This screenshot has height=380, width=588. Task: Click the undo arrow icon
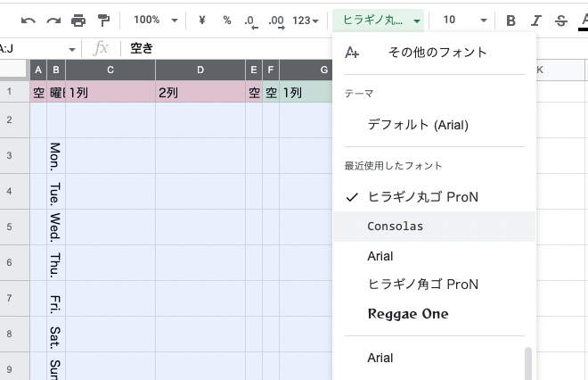click(29, 21)
